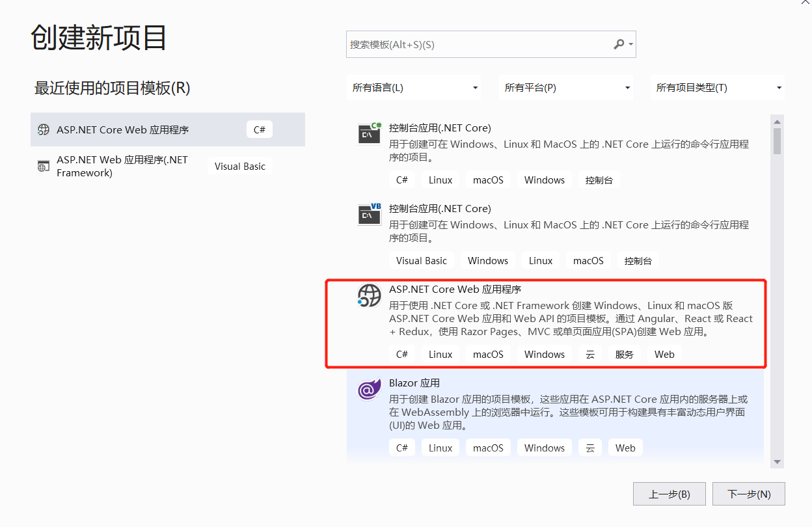Select recent ASP.NET Web 应用程序(.NET Framework) template
This screenshot has width=812, height=527.
click(168, 166)
